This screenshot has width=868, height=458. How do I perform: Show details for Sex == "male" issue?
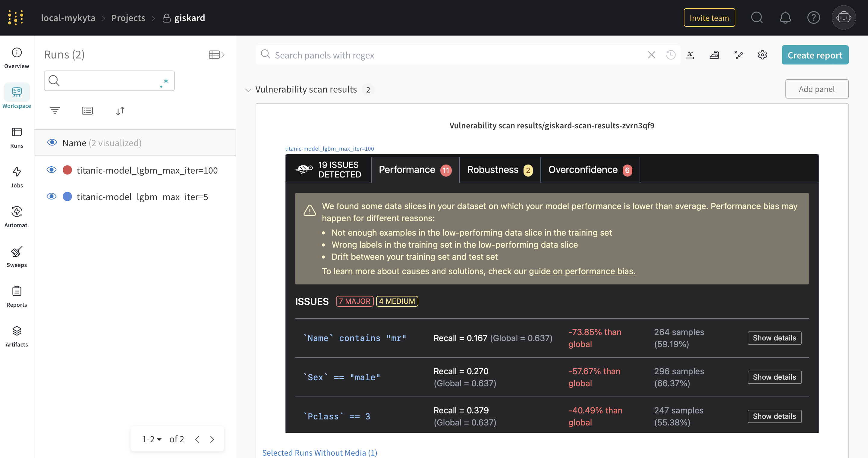click(774, 377)
